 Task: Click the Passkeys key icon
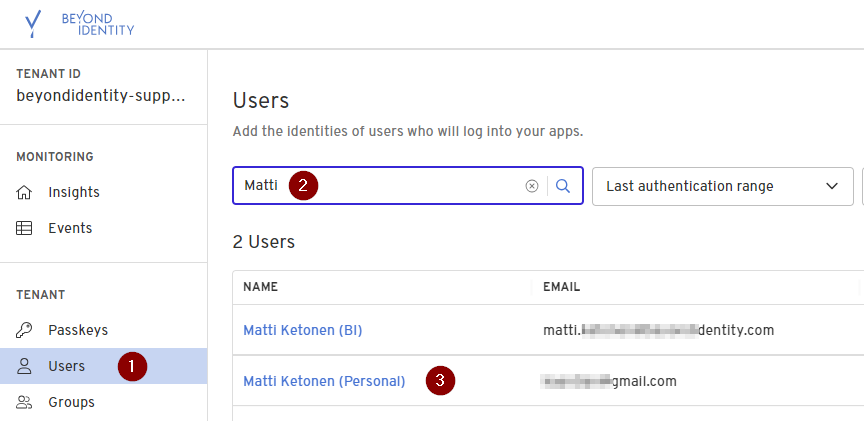click(25, 330)
